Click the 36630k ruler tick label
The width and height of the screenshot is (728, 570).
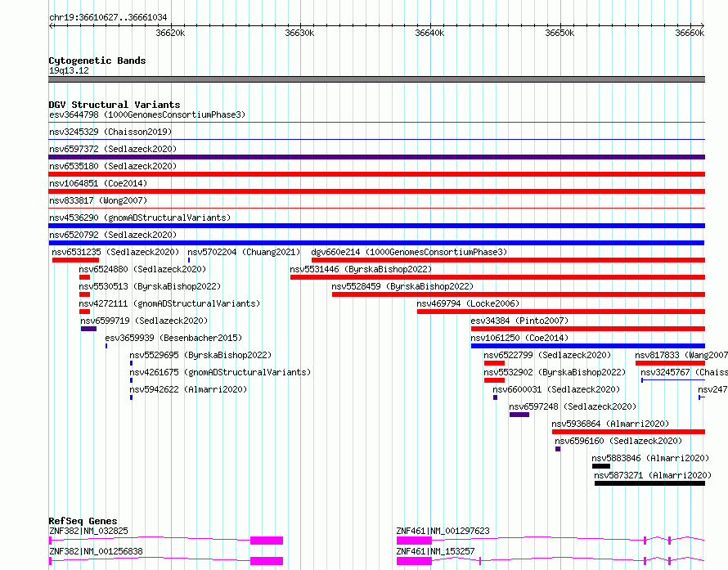pyautogui.click(x=299, y=33)
